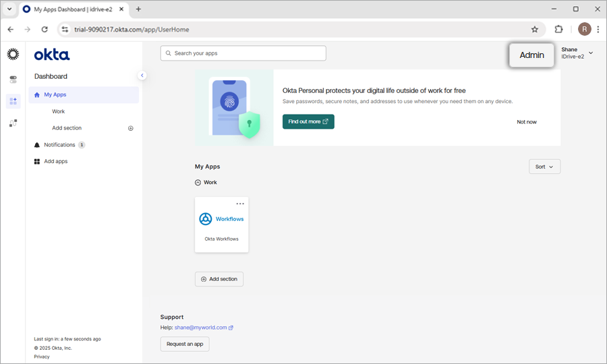Expand the Shane user account menu
Viewport: 607px width, 364px height.
point(591,53)
